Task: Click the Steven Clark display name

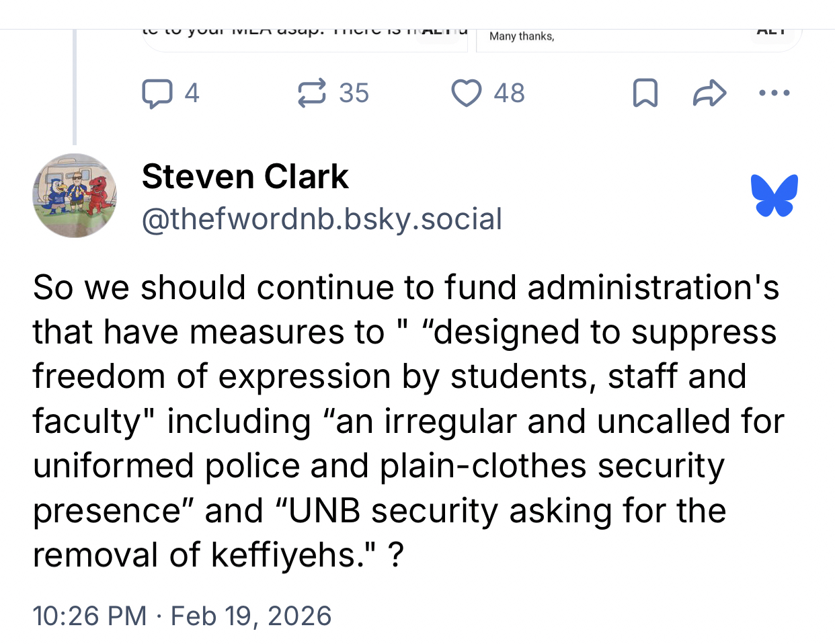Action: (x=245, y=177)
